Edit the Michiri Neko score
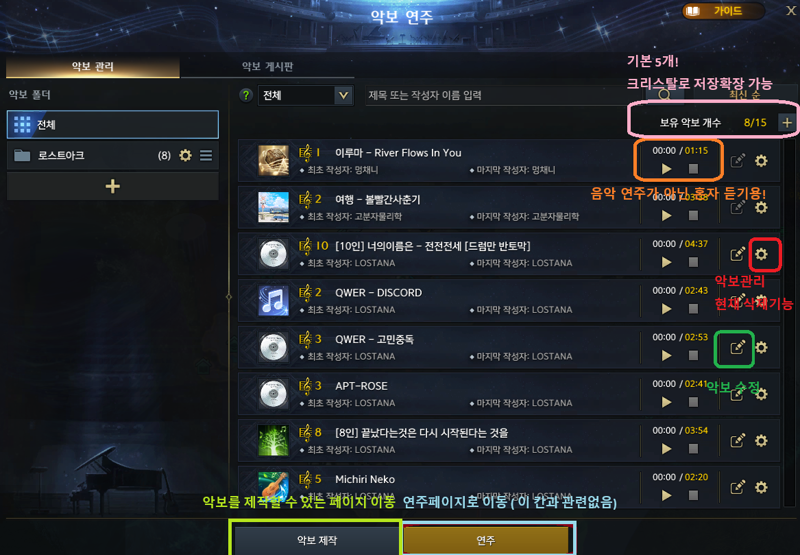800x555 pixels. coord(737,488)
